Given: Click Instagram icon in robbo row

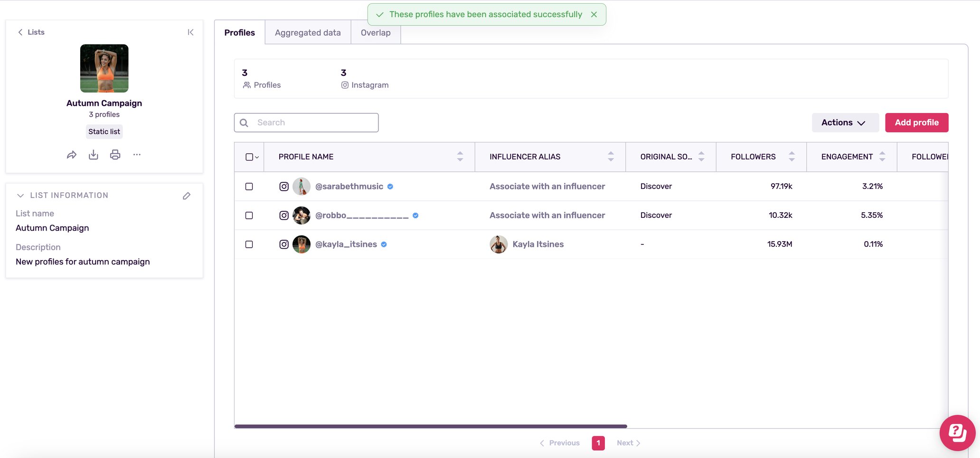Looking at the screenshot, I should click(284, 215).
